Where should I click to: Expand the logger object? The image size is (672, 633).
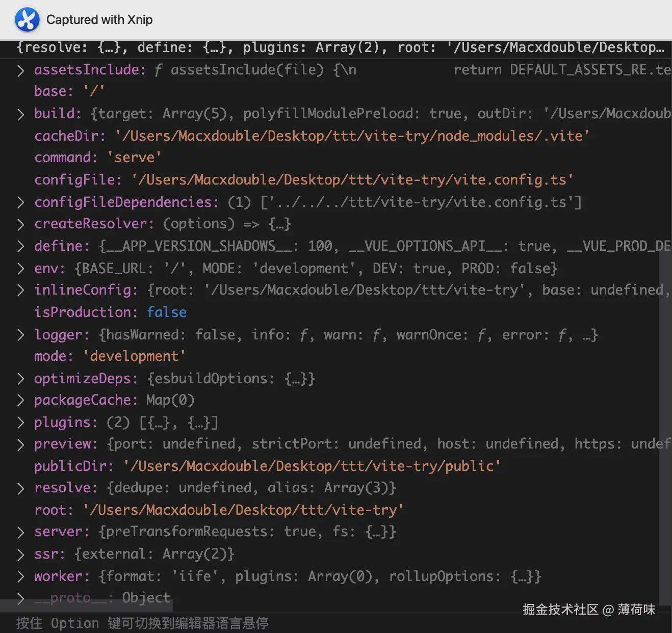coord(20,335)
